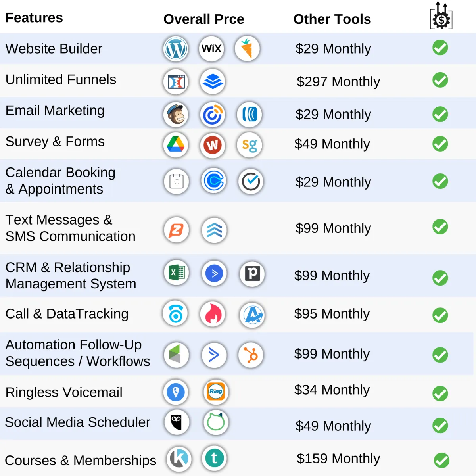Click the Other Tools column header

332,19
